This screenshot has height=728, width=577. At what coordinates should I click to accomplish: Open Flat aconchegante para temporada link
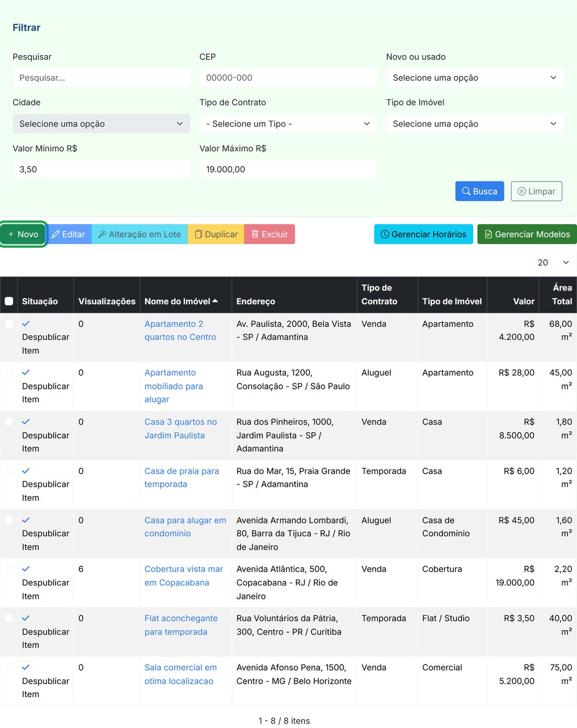(181, 625)
